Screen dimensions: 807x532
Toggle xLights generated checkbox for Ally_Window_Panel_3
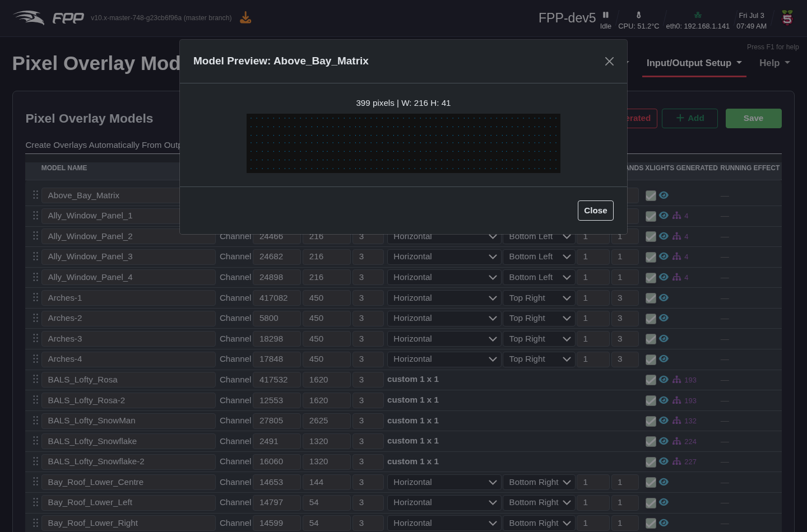click(x=651, y=257)
